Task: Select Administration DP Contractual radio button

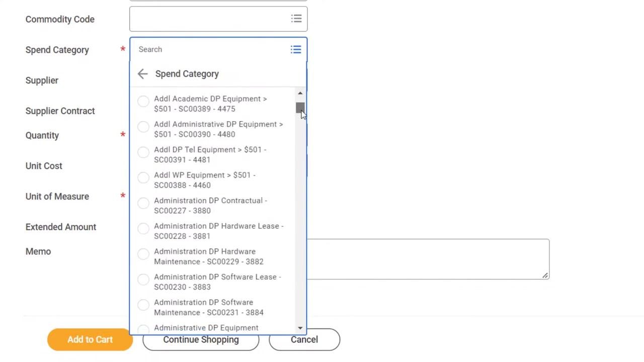Action: 143,203
